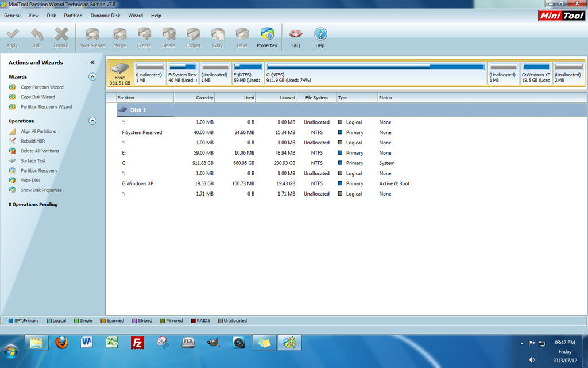Select the G:Windows XP block in disk map

(536, 74)
